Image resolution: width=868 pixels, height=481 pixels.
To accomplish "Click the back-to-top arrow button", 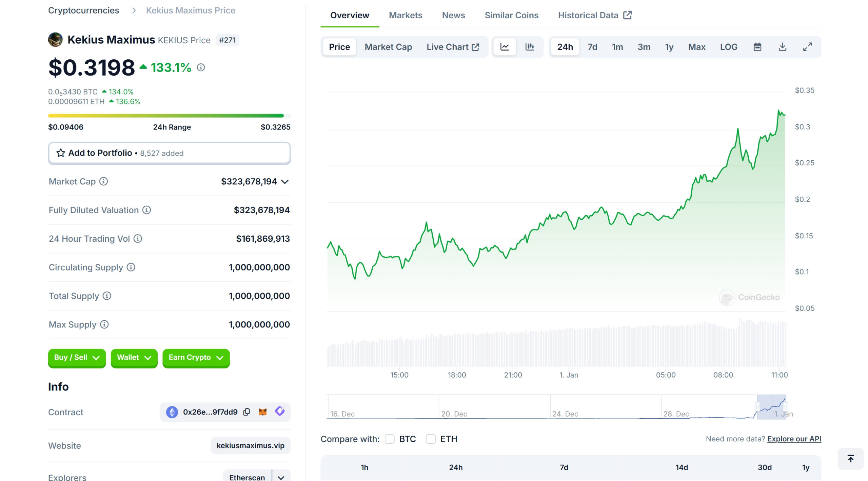I will (x=851, y=459).
